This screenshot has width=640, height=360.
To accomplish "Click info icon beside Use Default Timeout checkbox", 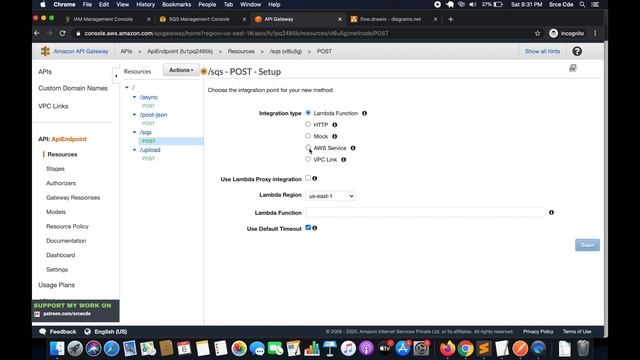I will 315,228.
